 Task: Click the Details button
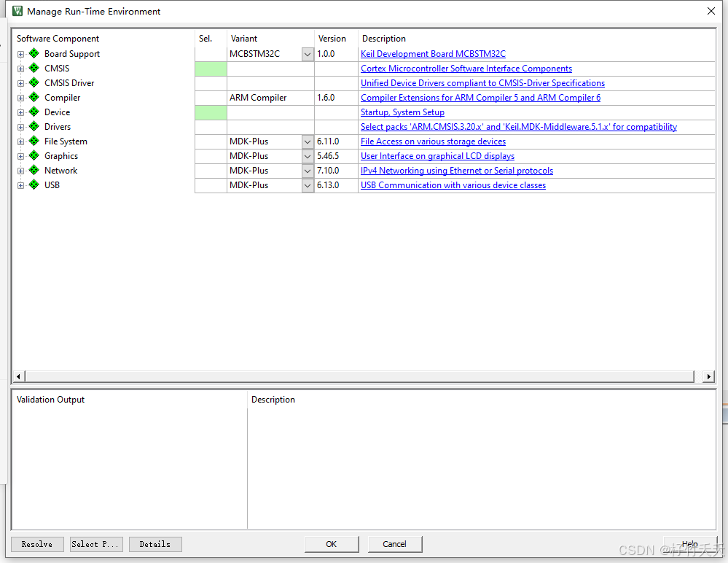point(155,544)
